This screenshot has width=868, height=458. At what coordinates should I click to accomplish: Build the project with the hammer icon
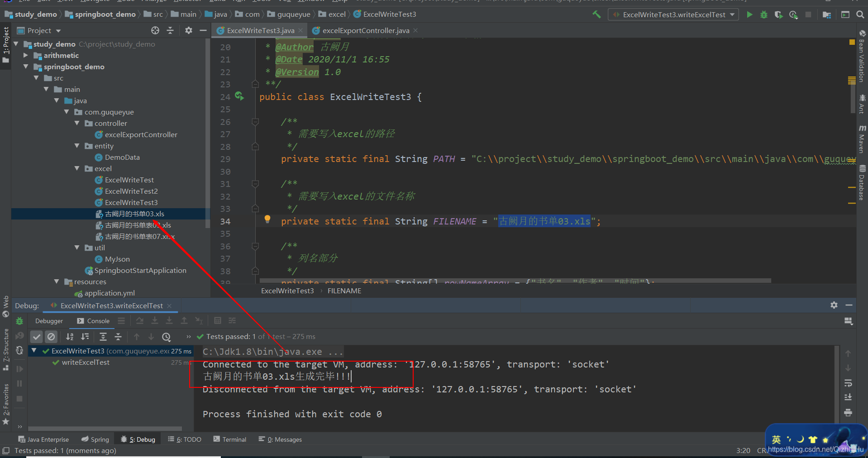596,14
